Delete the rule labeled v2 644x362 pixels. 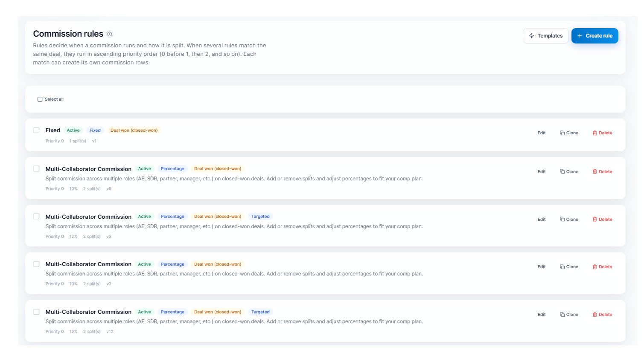602,267
